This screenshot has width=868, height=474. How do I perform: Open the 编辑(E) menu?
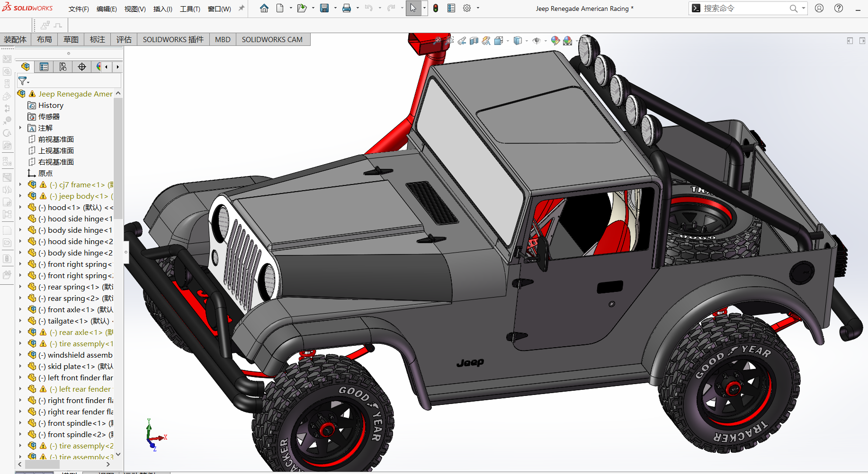coord(107,9)
